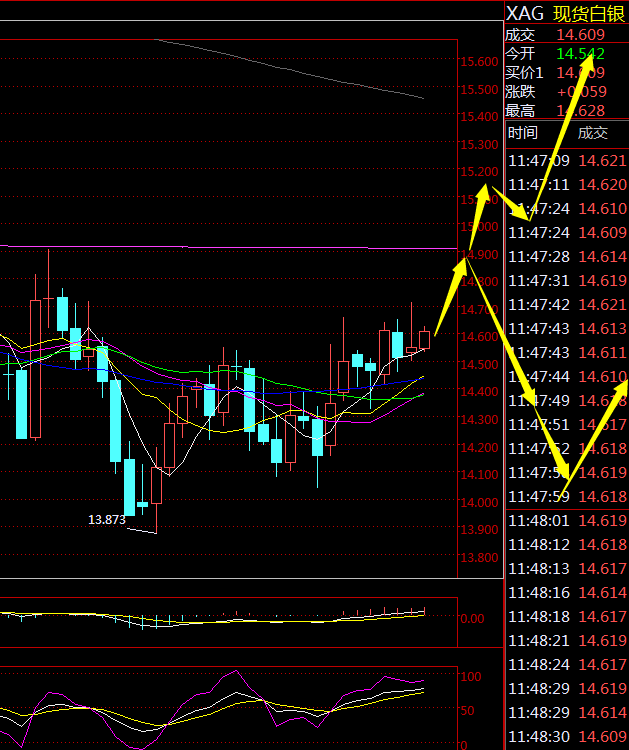Select the 11:48:01 tick at 14.619
Image resolution: width=629 pixels, height=750 pixels.
(x=567, y=520)
